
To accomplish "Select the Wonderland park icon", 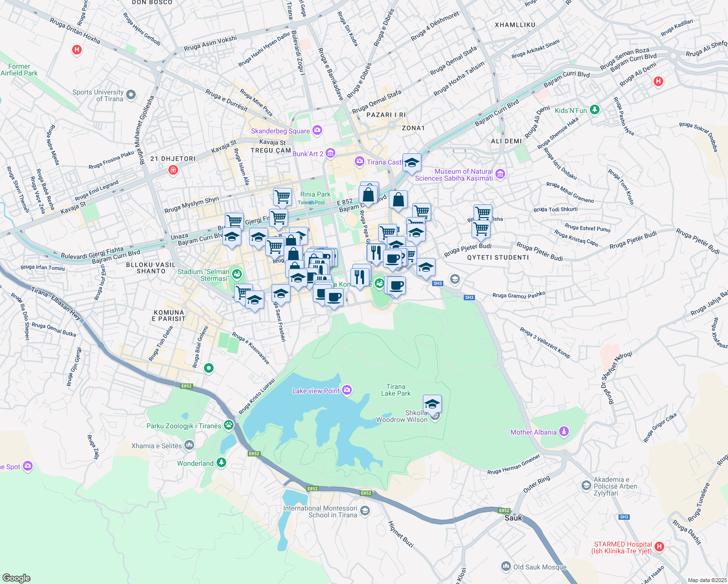I will pyautogui.click(x=221, y=462).
